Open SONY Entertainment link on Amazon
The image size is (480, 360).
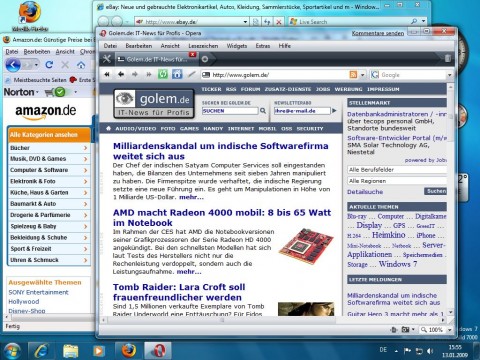(38, 292)
